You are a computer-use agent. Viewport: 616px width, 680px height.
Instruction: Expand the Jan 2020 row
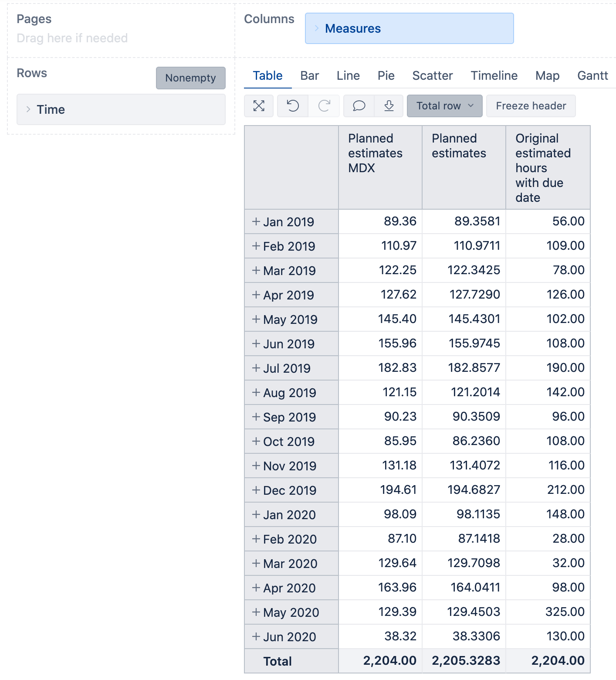tap(256, 514)
